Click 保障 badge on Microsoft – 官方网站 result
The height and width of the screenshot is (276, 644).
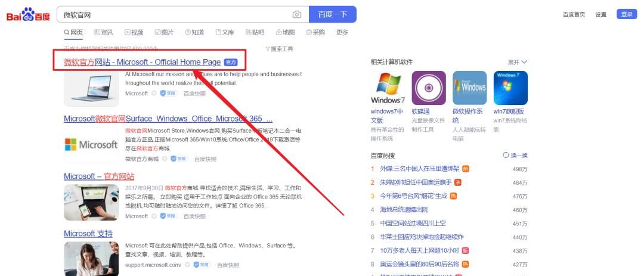(168, 216)
